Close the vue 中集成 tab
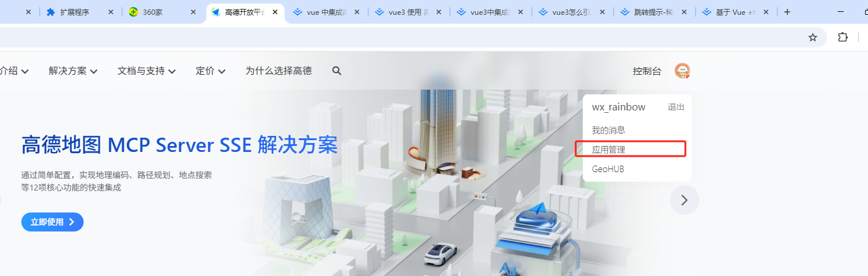Image resolution: width=868 pixels, height=276 pixels. point(356,12)
